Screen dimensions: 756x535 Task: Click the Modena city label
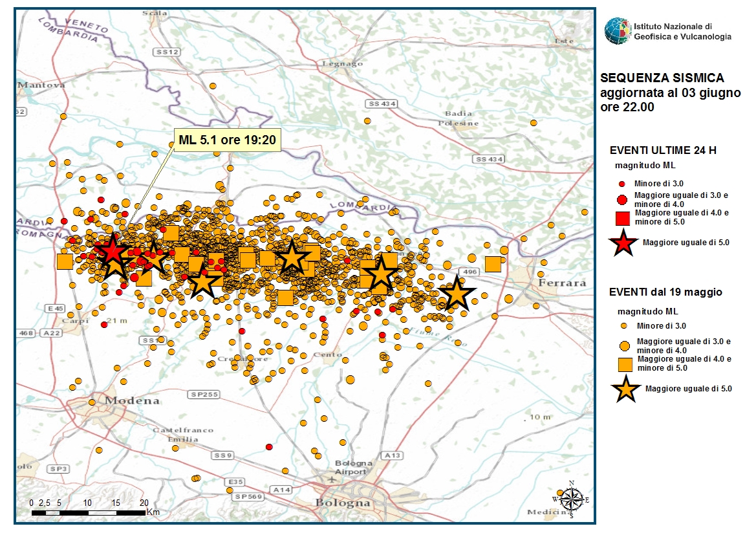coord(132,400)
